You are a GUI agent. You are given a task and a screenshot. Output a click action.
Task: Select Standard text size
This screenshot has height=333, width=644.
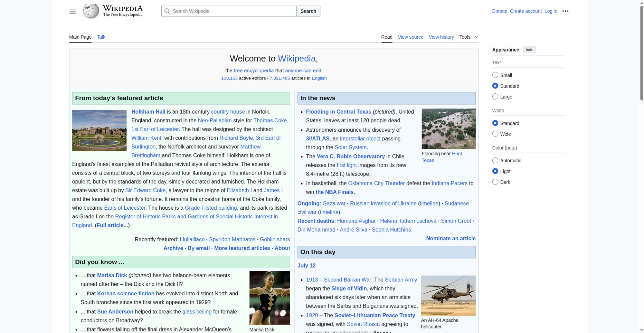pos(495,86)
